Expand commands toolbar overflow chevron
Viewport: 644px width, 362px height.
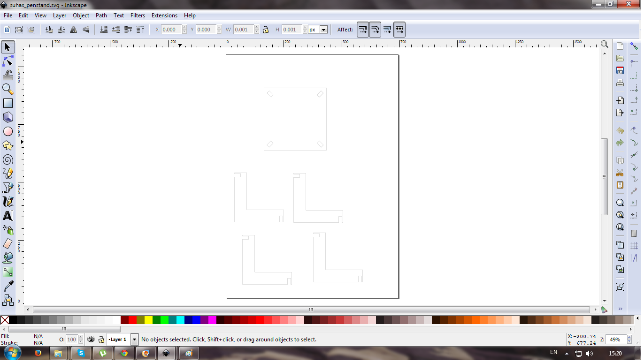coord(620,309)
